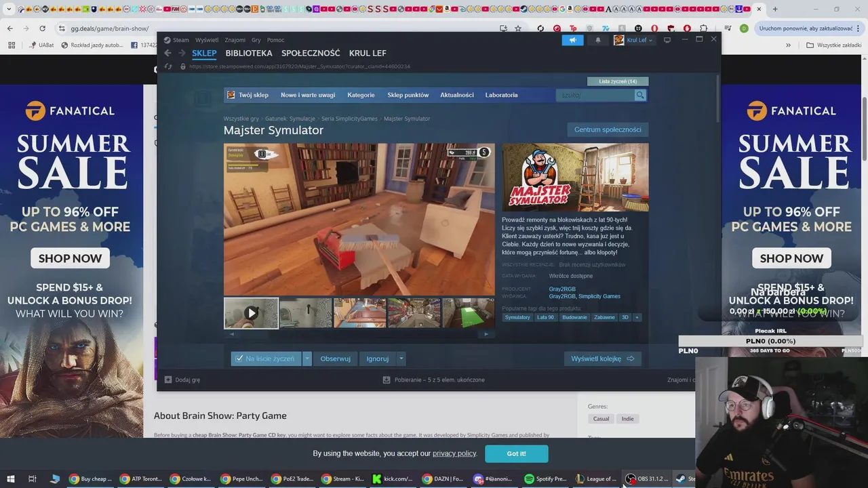Click Obserwuj button
This screenshot has height=488, width=868.
pos(335,359)
